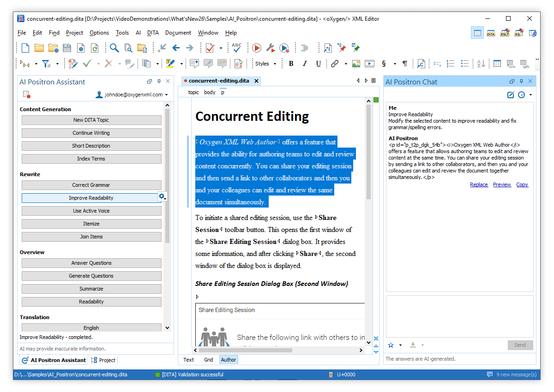
Task: Insert an unordered bullet list
Action: (465, 64)
